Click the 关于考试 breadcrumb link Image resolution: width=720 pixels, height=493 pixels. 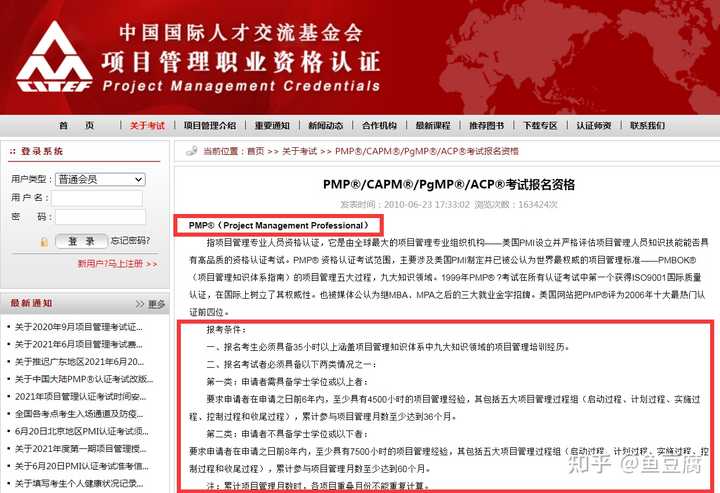pyautogui.click(x=299, y=151)
